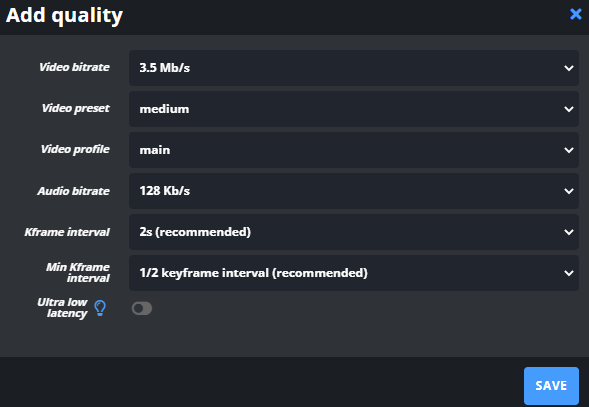Save the quality settings

[x=551, y=386]
